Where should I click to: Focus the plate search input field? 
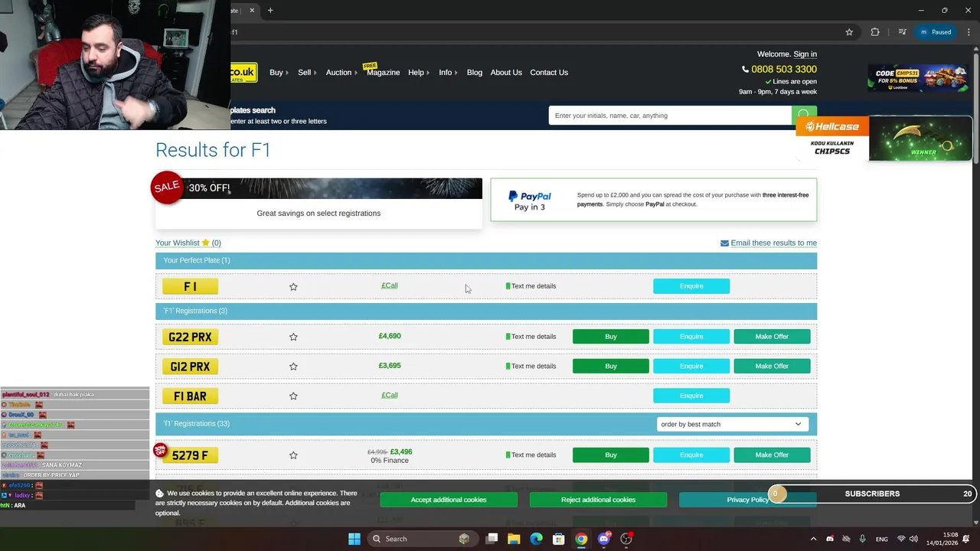click(670, 116)
